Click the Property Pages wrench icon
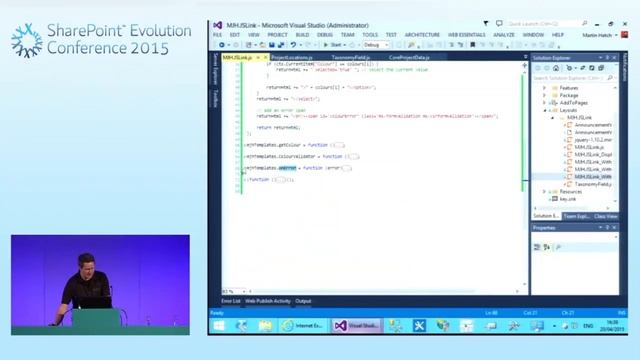 pyautogui.click(x=558, y=247)
